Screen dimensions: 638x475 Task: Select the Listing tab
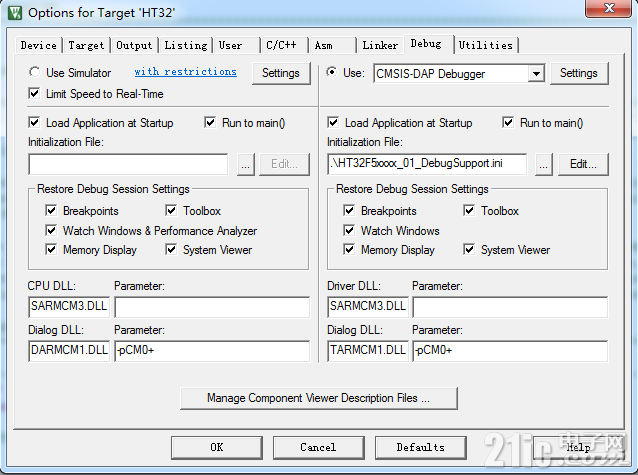pos(186,45)
